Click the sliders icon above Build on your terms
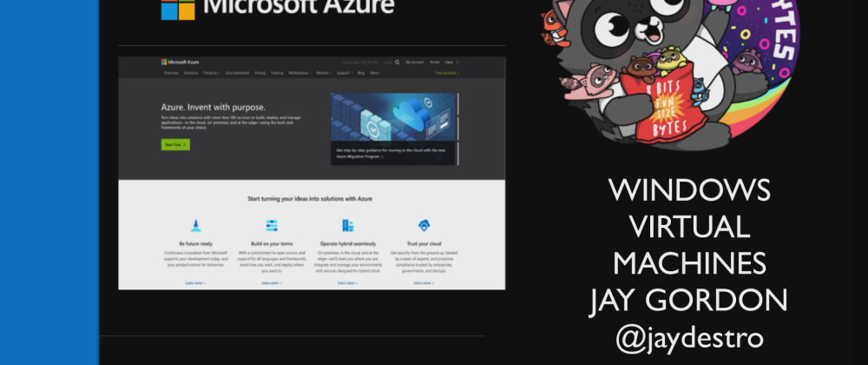This screenshot has height=365, width=868. pos(272,225)
